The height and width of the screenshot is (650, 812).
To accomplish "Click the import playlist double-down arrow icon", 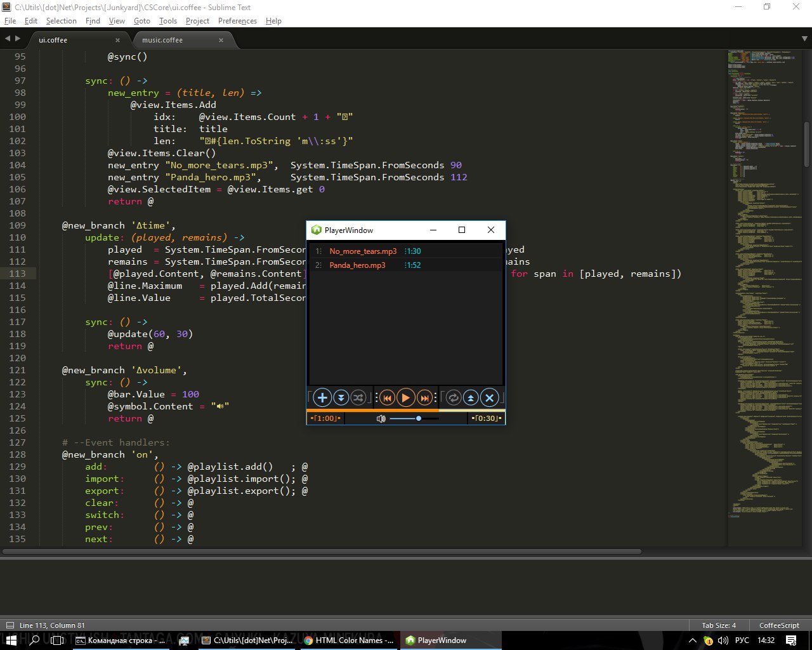I will [341, 398].
